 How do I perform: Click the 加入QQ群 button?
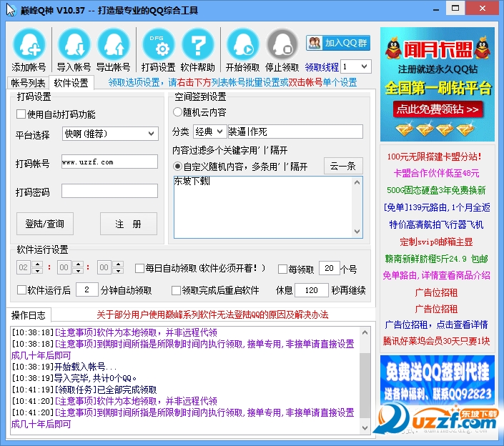coord(338,43)
